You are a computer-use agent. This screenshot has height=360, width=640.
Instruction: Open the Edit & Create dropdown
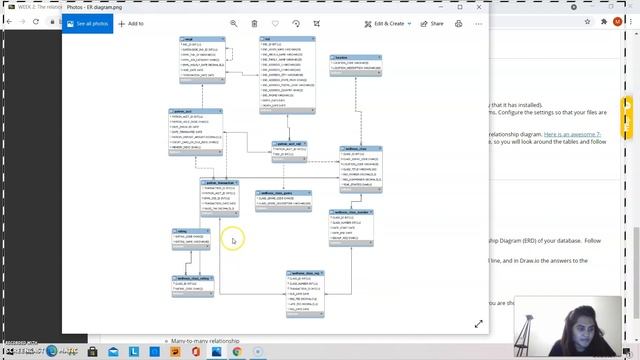388,24
